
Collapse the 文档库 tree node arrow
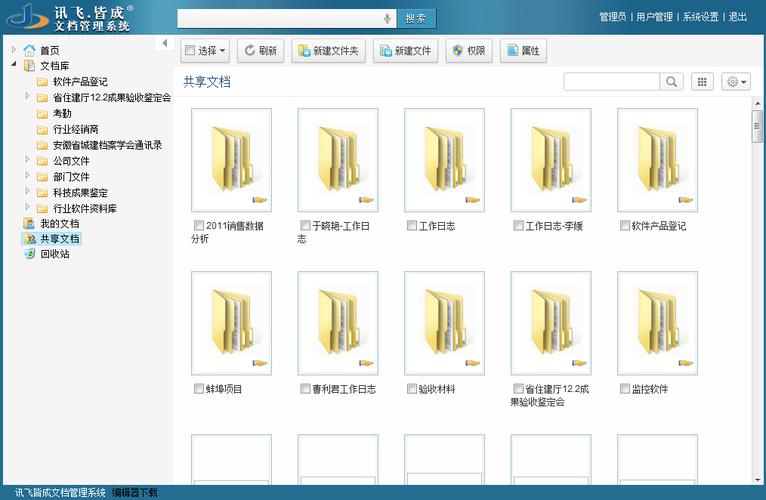(14, 64)
